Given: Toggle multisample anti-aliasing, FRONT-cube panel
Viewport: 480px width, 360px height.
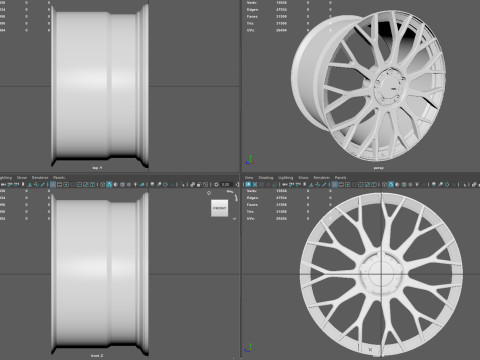Looking at the screenshot, I should pyautogui.click(x=165, y=184).
